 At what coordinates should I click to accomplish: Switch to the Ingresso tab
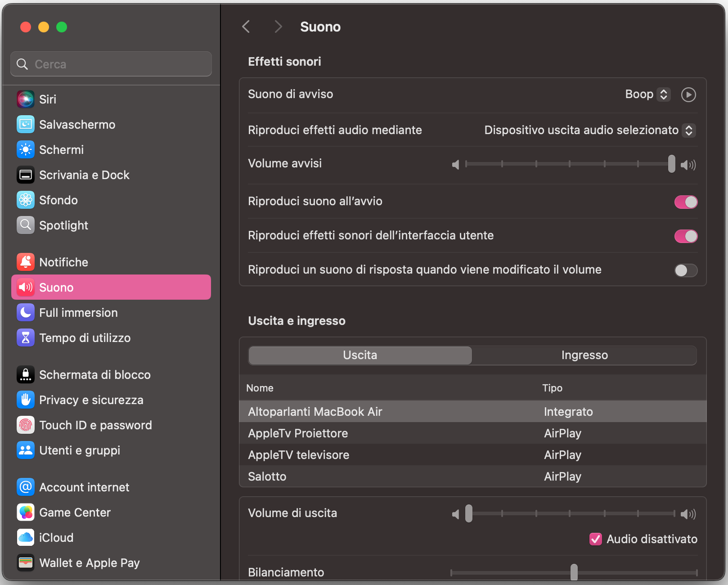pyautogui.click(x=584, y=355)
